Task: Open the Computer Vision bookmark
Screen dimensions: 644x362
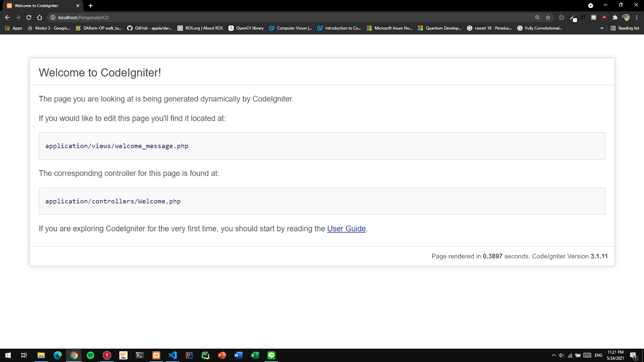Action: click(x=291, y=28)
